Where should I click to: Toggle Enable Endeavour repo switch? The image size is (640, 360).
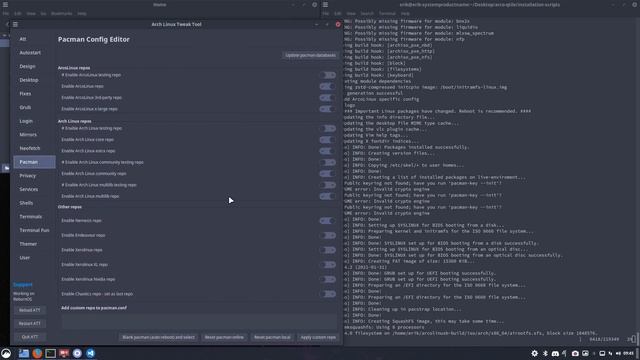click(x=327, y=236)
